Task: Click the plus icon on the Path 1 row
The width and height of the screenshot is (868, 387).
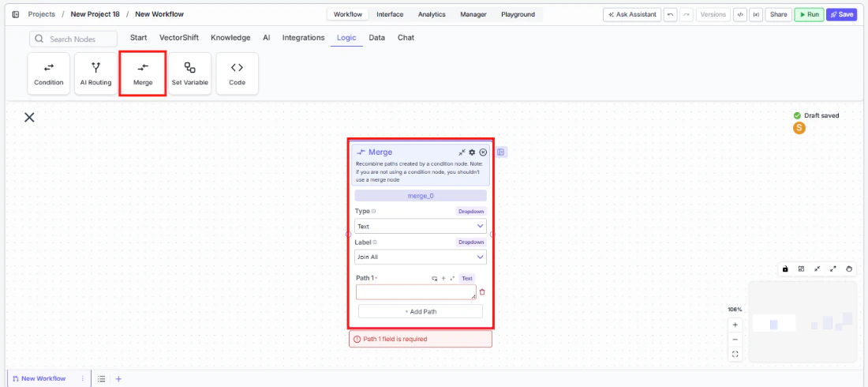Action: point(443,278)
